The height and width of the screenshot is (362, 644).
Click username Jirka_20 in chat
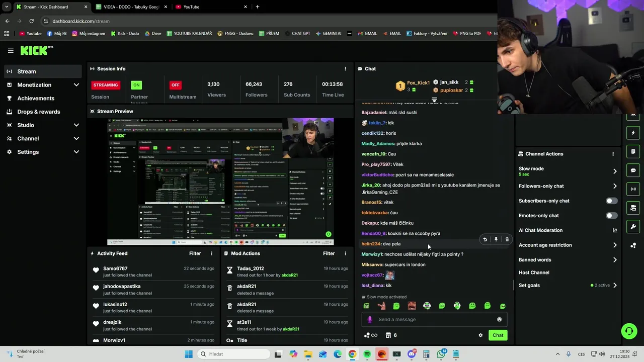[x=371, y=186]
